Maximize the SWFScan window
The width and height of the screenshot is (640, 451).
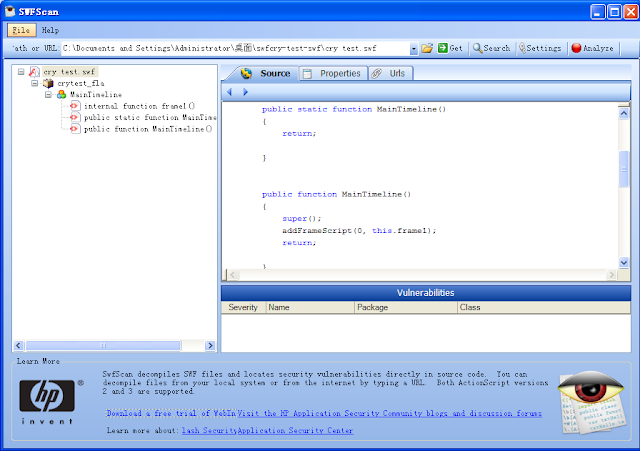tap(614, 11)
